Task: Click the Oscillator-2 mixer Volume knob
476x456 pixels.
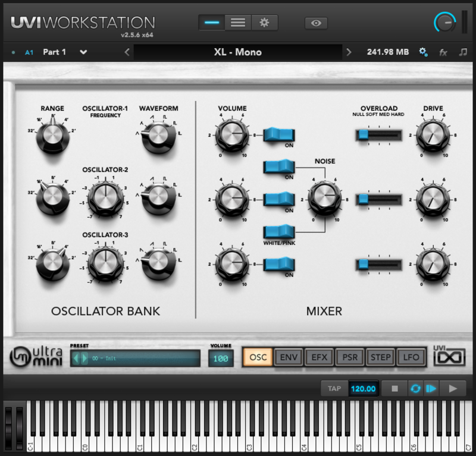Action: (x=232, y=199)
